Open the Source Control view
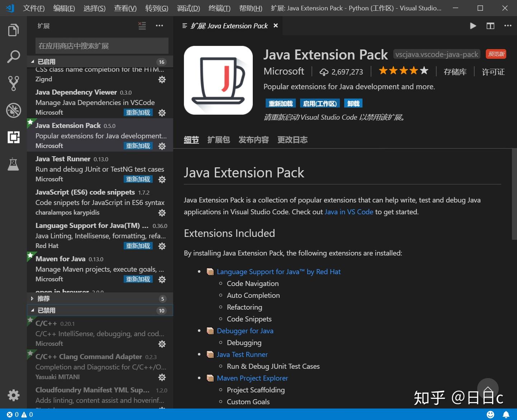The width and height of the screenshot is (517, 420). (13, 83)
